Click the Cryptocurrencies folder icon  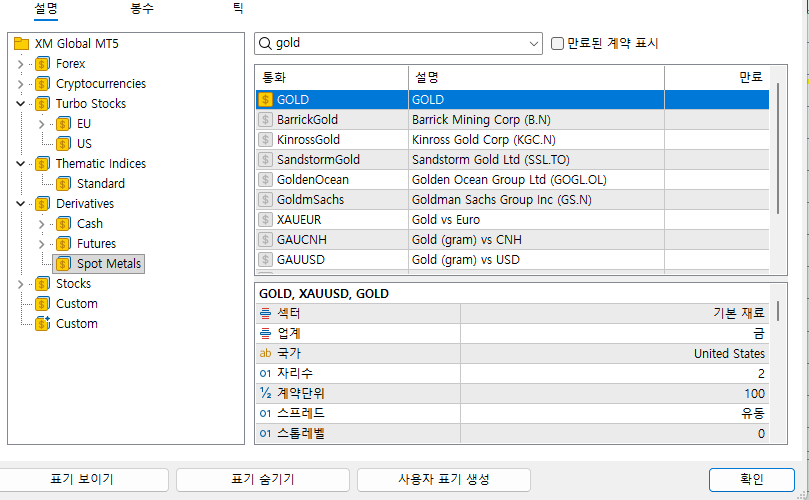pos(42,84)
